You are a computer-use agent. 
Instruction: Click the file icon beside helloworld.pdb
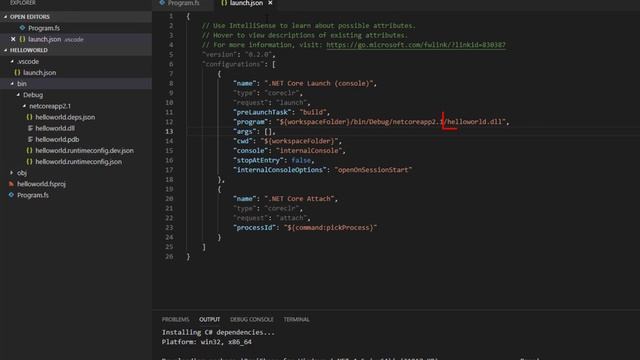coord(30,139)
